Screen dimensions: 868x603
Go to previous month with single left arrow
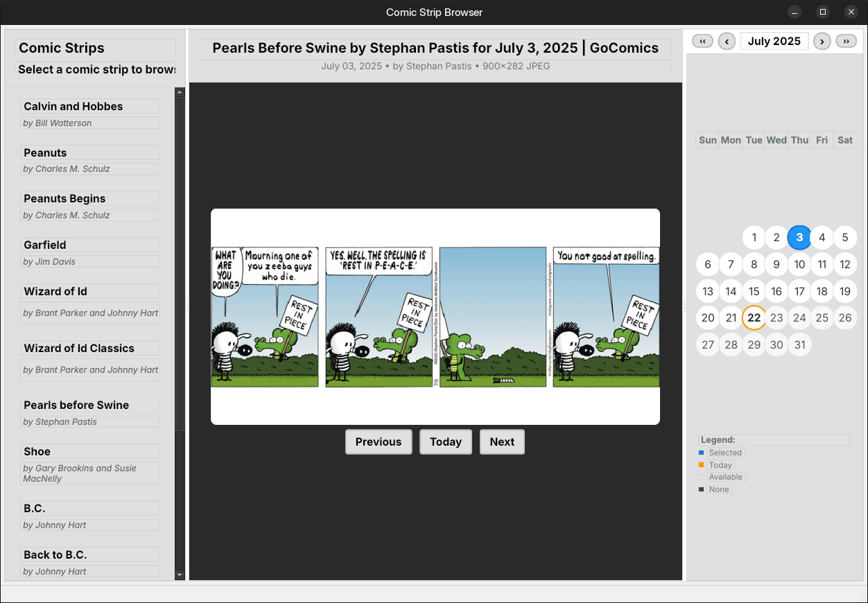(727, 42)
